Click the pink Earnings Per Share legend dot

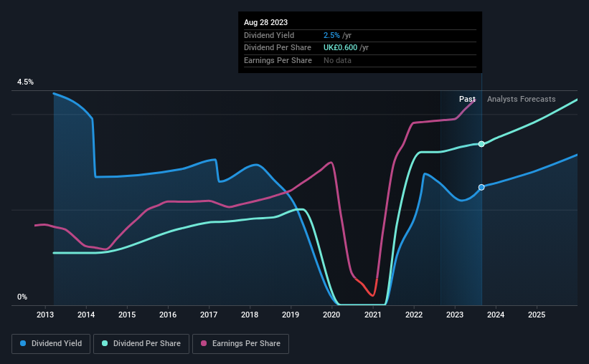coord(204,343)
